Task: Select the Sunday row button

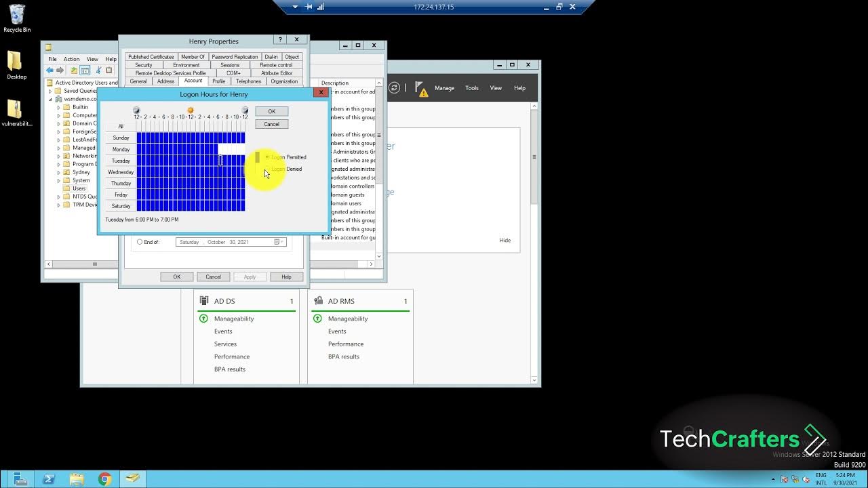Action: [x=121, y=138]
